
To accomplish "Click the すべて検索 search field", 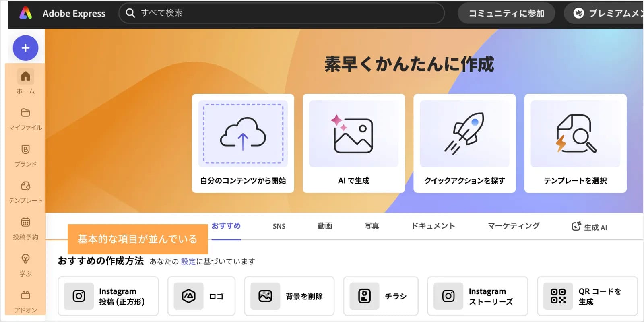I will pyautogui.click(x=282, y=13).
